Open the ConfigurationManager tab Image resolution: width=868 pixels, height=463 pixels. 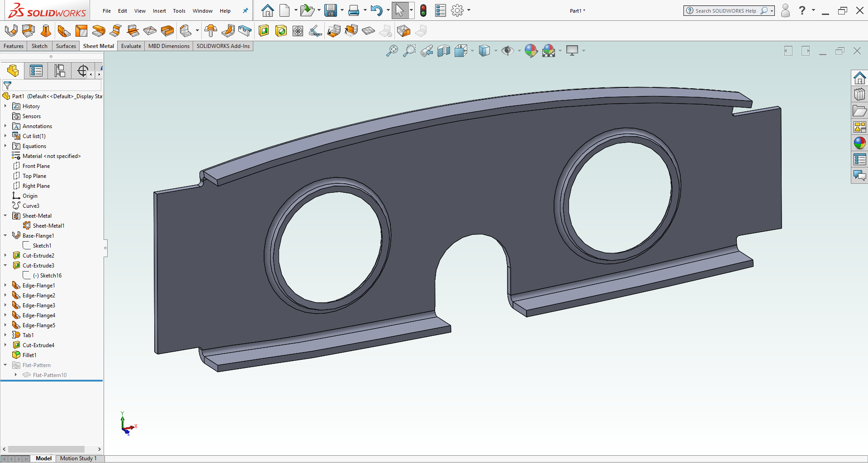click(x=60, y=71)
